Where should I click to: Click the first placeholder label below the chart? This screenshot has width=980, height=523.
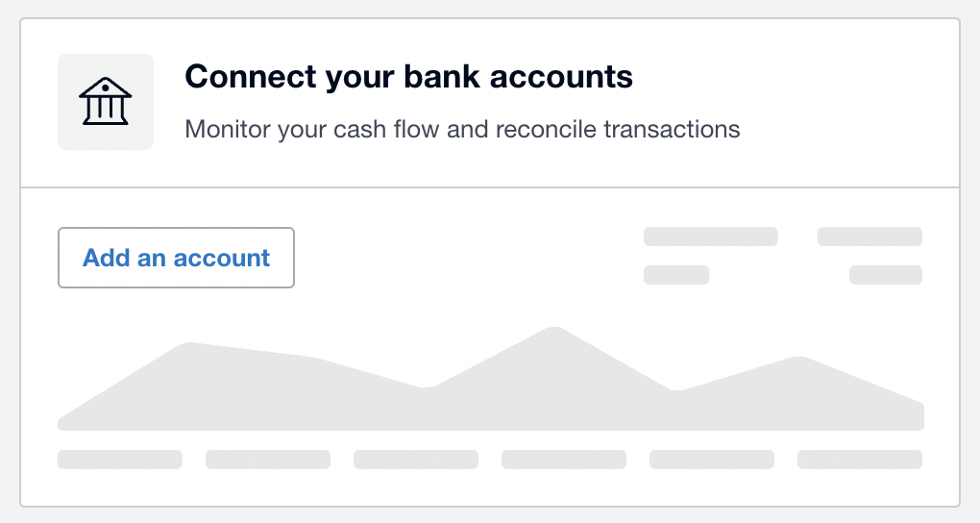coord(120,460)
